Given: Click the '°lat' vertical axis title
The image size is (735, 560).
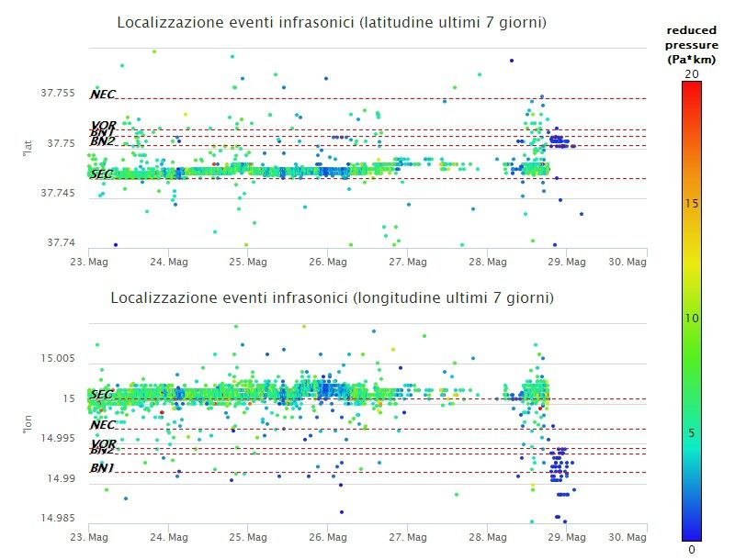Looking at the screenshot, I should click(27, 143).
